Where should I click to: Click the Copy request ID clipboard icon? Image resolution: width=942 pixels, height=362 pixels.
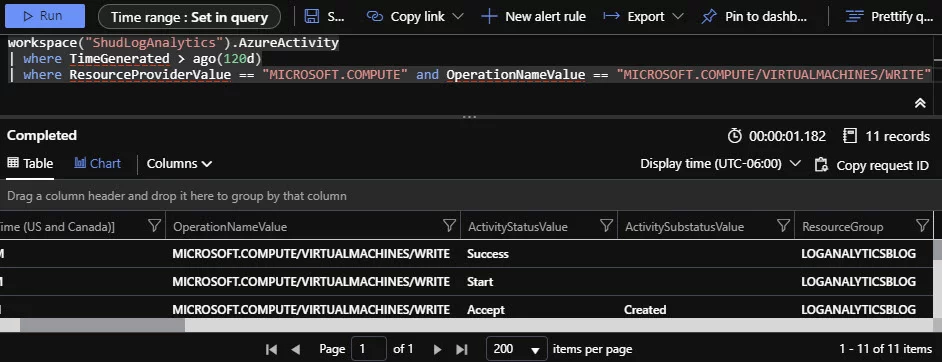tap(821, 165)
